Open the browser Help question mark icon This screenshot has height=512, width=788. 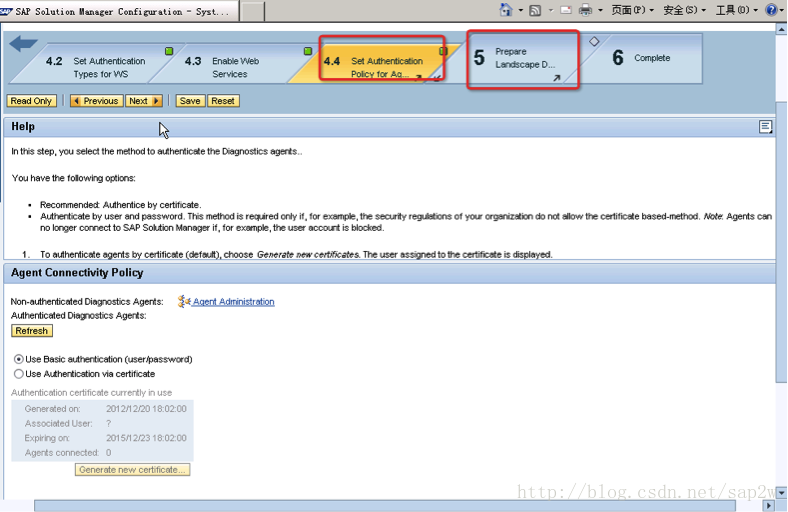pyautogui.click(x=771, y=10)
